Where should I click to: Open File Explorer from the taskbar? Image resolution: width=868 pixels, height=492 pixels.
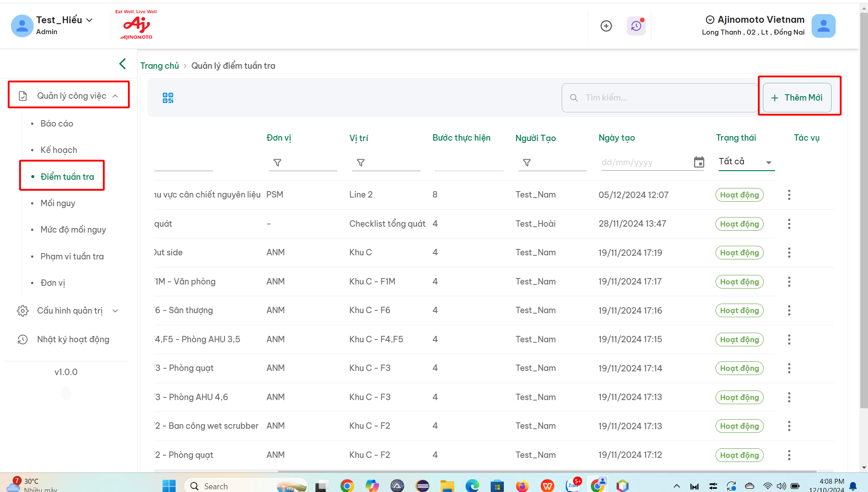click(x=447, y=486)
